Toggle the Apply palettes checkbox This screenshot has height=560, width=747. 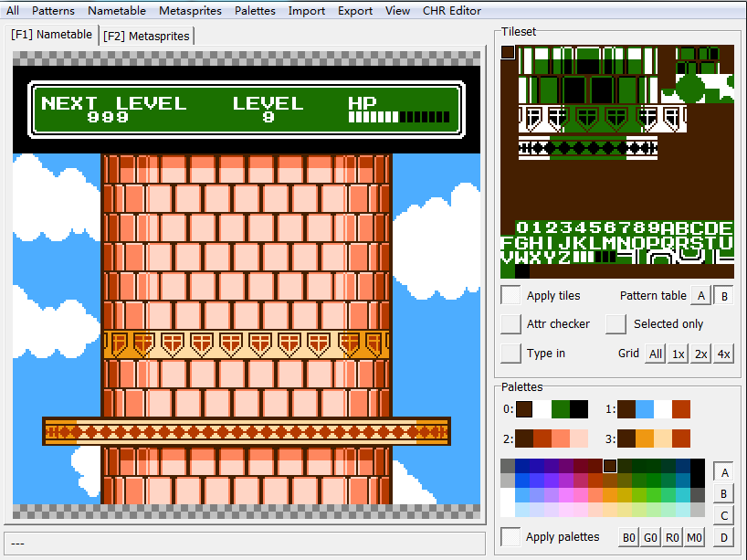pyautogui.click(x=510, y=536)
